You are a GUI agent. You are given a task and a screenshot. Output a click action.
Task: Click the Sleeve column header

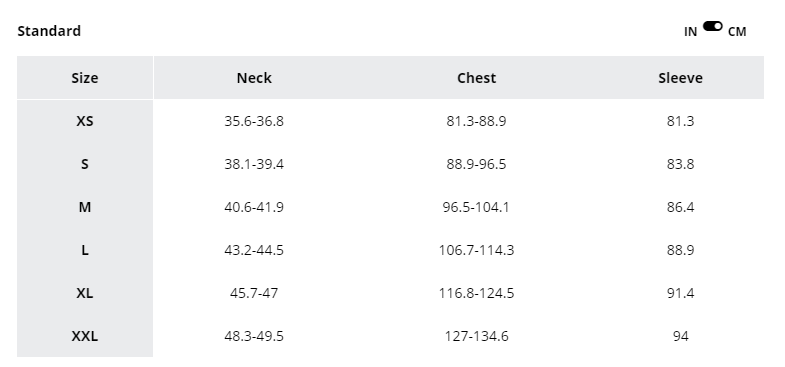point(680,78)
